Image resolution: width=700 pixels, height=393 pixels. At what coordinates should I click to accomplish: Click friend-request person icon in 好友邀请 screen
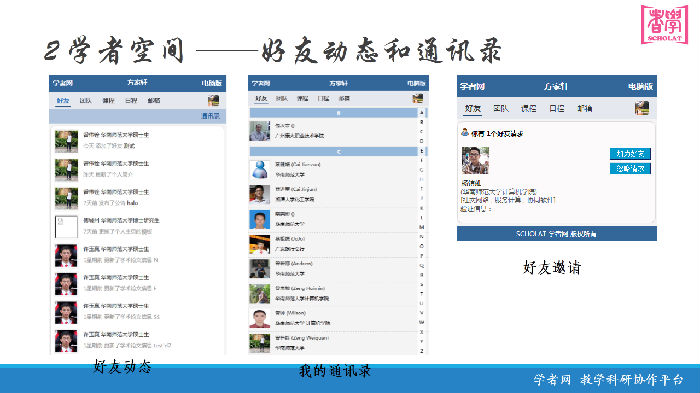click(465, 132)
